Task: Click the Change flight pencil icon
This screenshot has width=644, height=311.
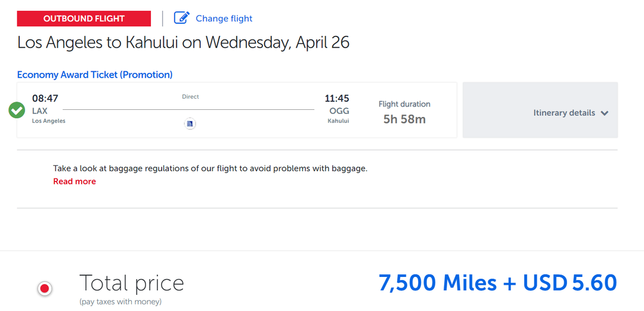Action: click(181, 18)
